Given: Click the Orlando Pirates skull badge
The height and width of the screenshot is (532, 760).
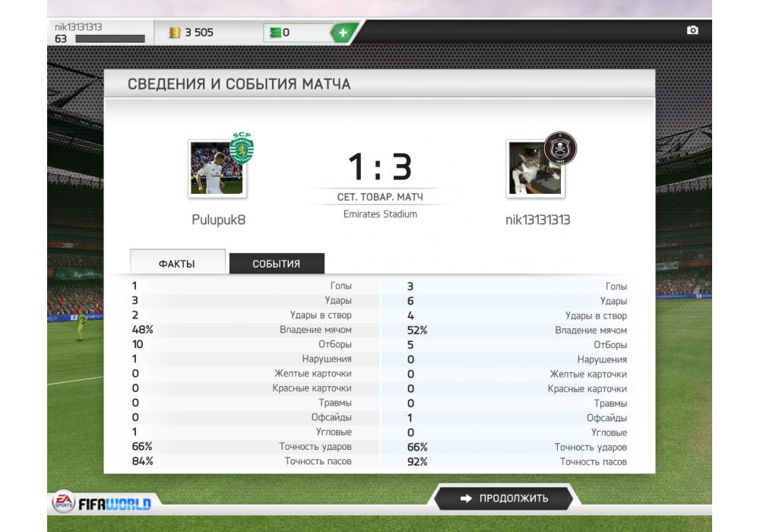Looking at the screenshot, I should click(560, 148).
